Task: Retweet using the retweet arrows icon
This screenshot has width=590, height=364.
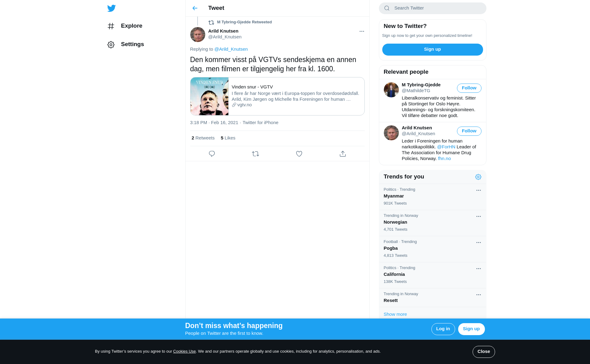Action: click(x=255, y=154)
